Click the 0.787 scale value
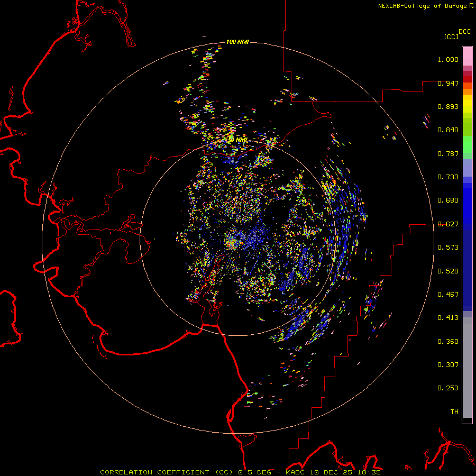This screenshot has width=476, height=476. (448, 153)
